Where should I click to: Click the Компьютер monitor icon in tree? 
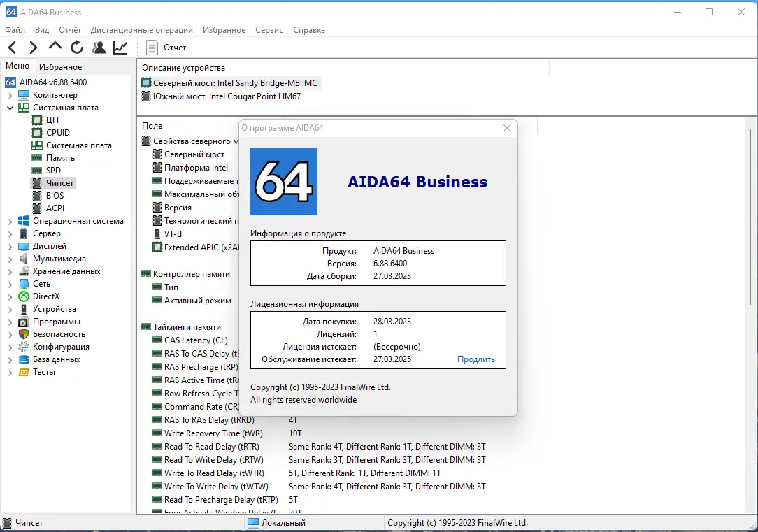click(x=23, y=94)
